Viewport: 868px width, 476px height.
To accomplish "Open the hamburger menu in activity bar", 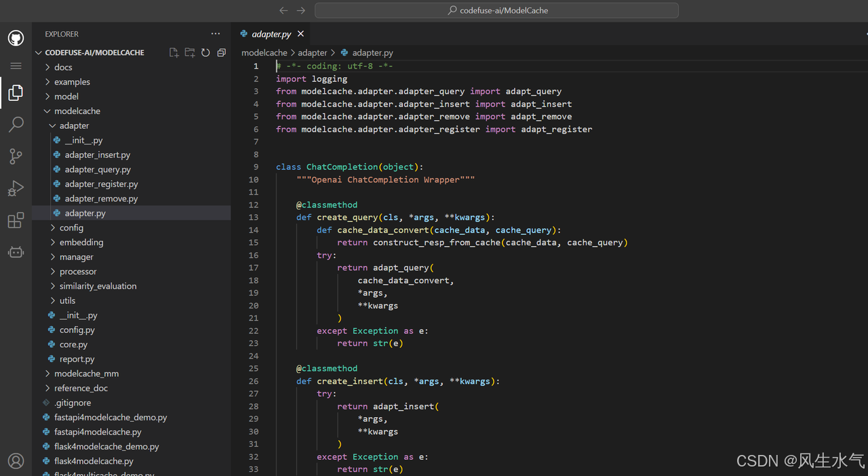I will [16, 66].
